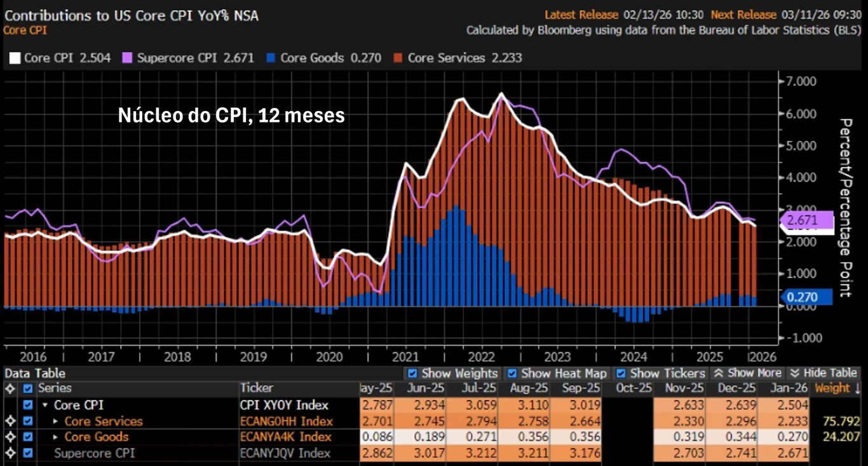The image size is (868, 466).
Task: Click crosshair icon beside Supercore CPI row
Action: pyautogui.click(x=10, y=453)
